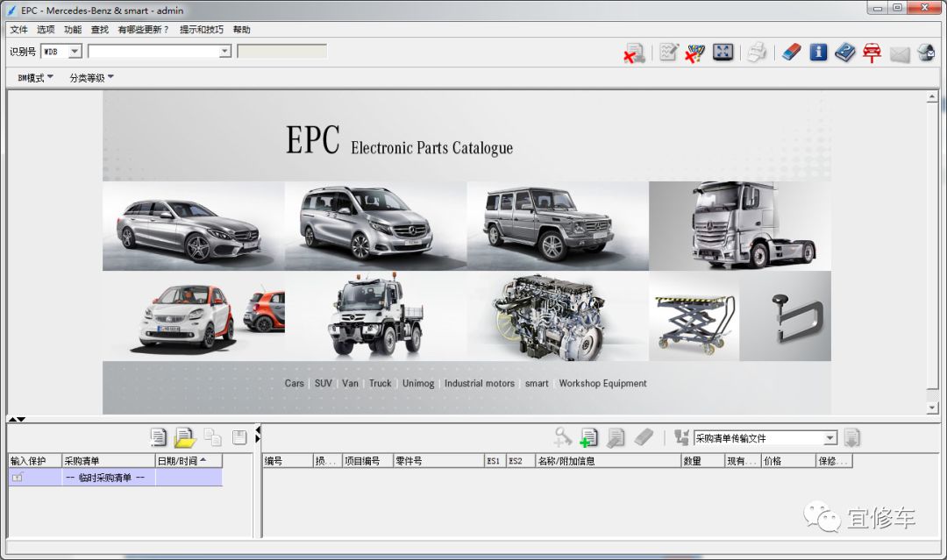Click the red car on lift icon
The height and width of the screenshot is (560, 947).
pos(872,53)
